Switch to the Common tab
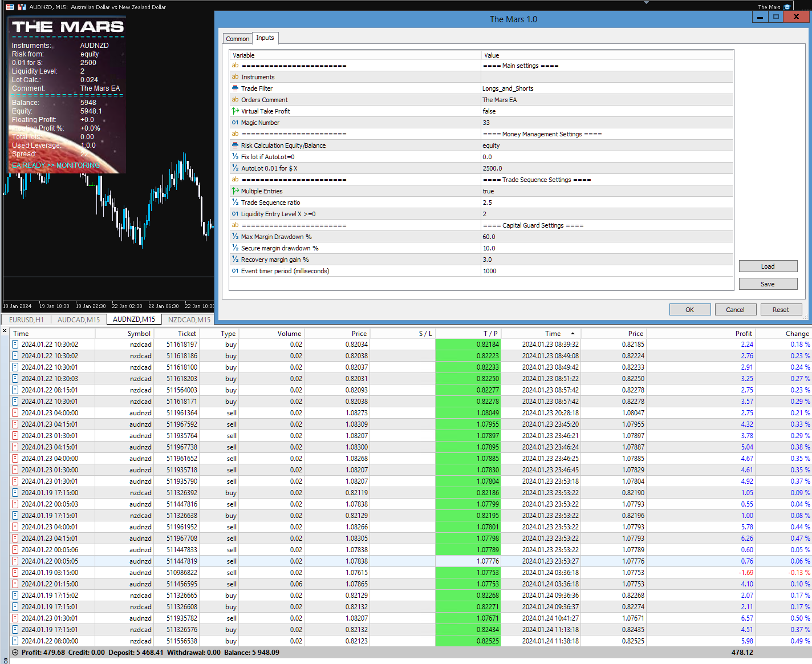The width and height of the screenshot is (812, 664). [238, 39]
